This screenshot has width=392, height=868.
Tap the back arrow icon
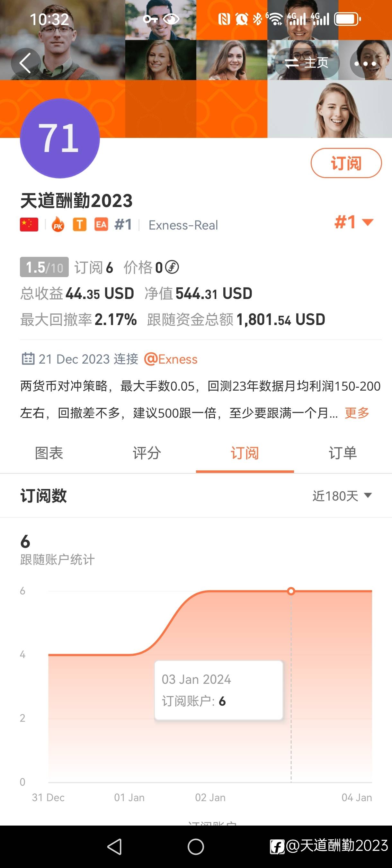[26, 63]
